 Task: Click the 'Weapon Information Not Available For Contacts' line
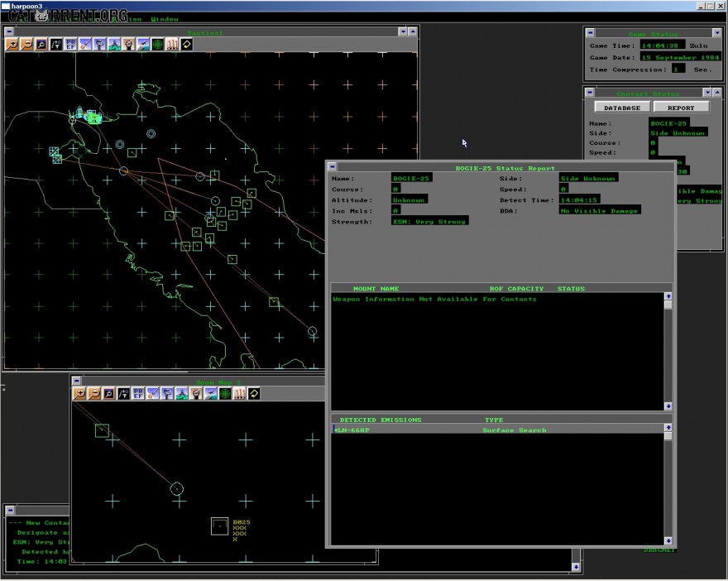[x=434, y=299]
